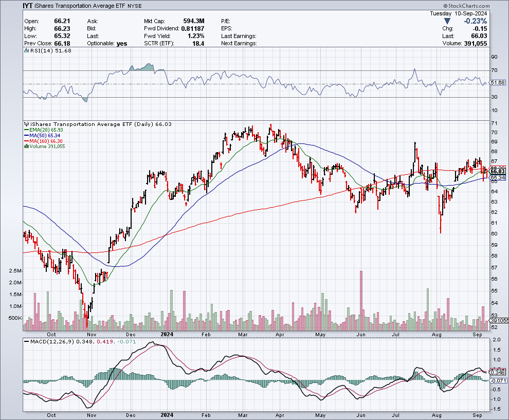Click the 66.03 last price tag on price axis
509x420 pixels.
click(x=498, y=171)
